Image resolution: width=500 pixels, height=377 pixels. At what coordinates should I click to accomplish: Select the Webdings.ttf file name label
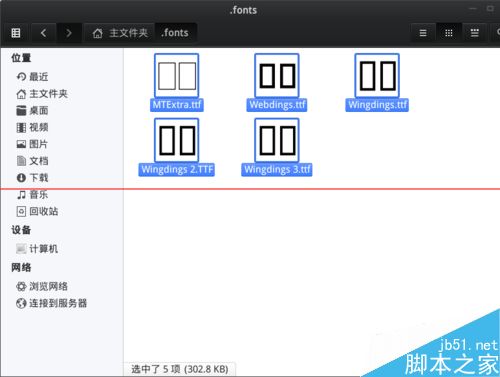coord(277,105)
